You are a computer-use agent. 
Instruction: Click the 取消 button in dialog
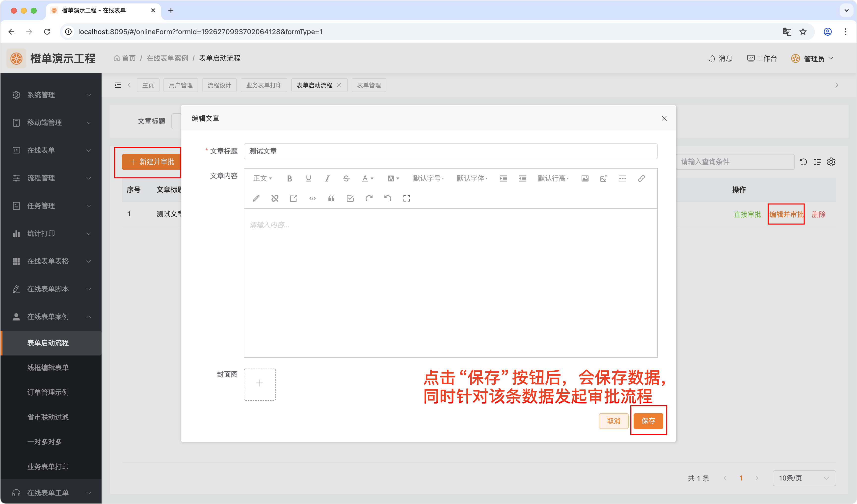[x=614, y=421]
